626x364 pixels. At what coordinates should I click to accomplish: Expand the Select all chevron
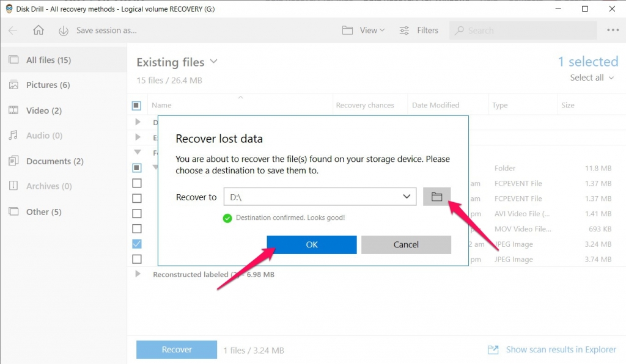(x=613, y=78)
